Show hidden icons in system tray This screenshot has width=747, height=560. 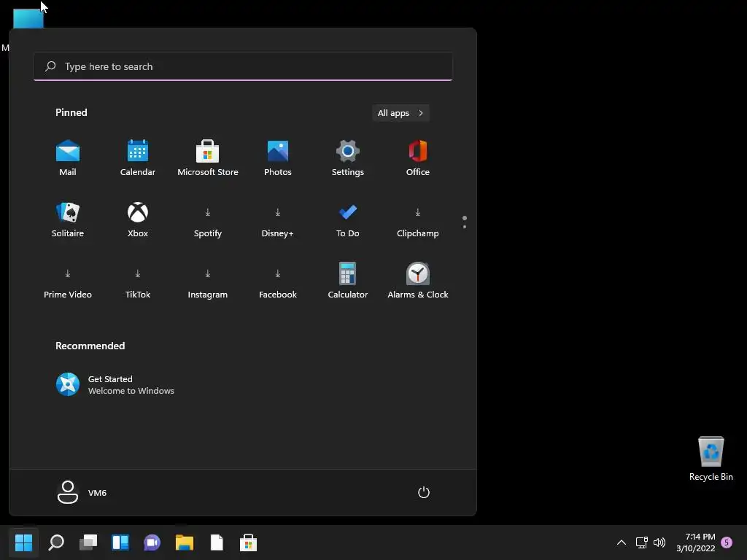tap(622, 542)
